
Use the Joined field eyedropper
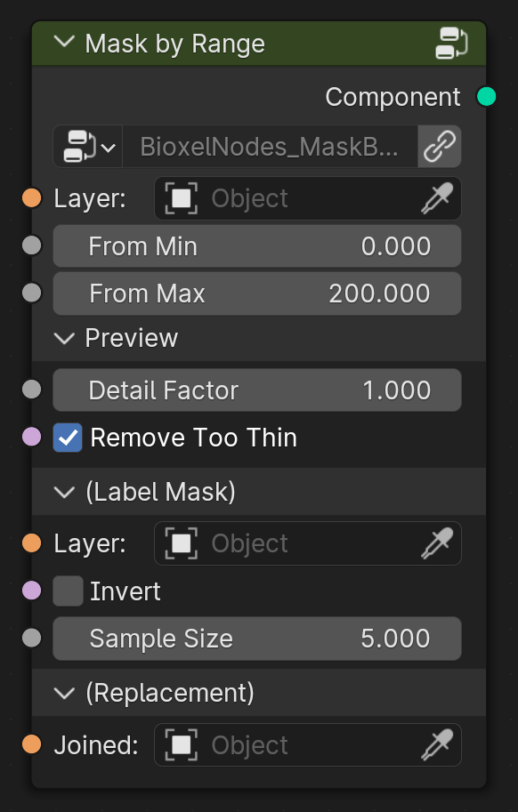coord(438,744)
